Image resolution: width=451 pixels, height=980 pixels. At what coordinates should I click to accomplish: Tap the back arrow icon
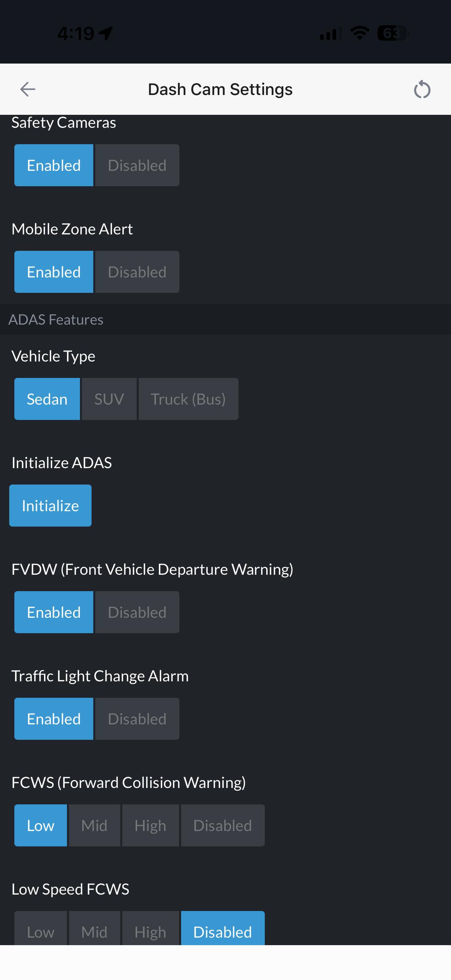tap(28, 90)
